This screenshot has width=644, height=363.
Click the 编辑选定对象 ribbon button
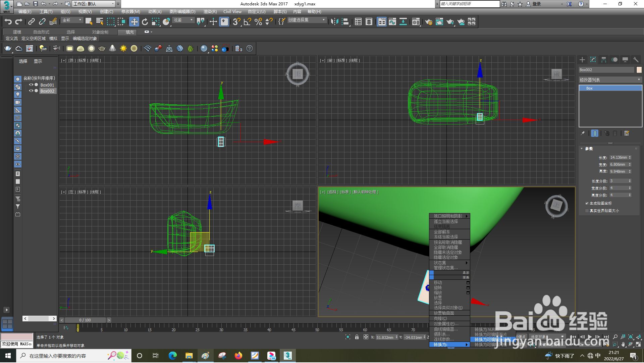point(85,39)
